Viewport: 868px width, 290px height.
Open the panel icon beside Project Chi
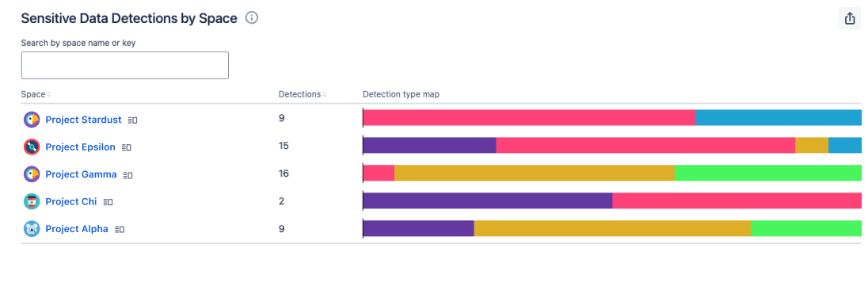[x=108, y=202]
